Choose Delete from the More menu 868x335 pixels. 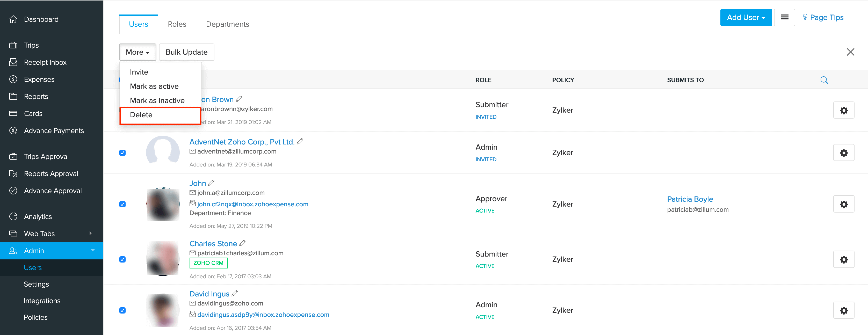click(141, 115)
